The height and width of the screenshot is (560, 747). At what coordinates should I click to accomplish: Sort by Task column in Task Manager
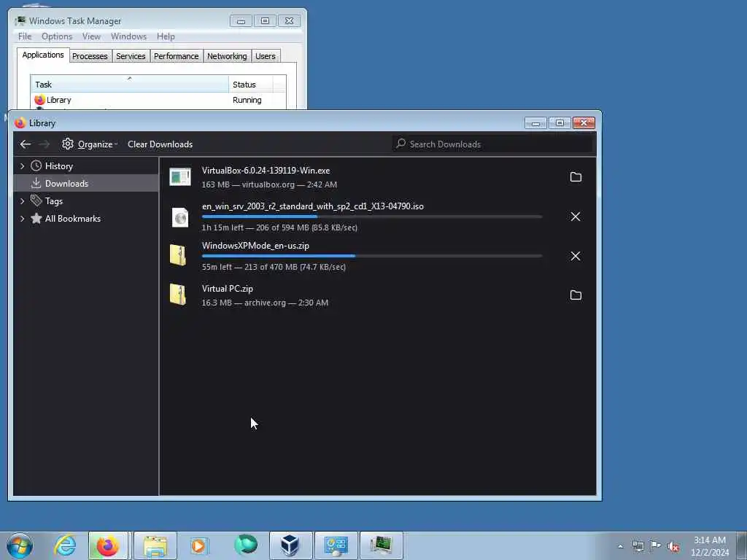[130, 85]
